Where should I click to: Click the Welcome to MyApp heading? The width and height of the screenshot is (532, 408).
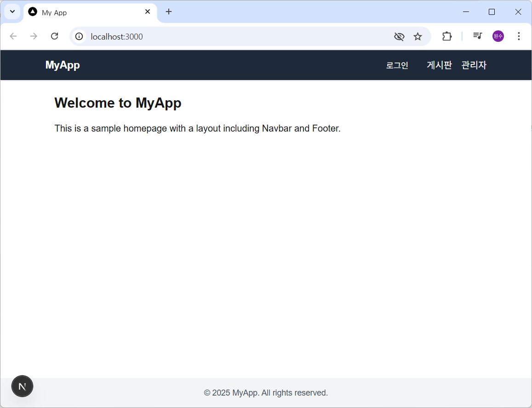point(118,103)
